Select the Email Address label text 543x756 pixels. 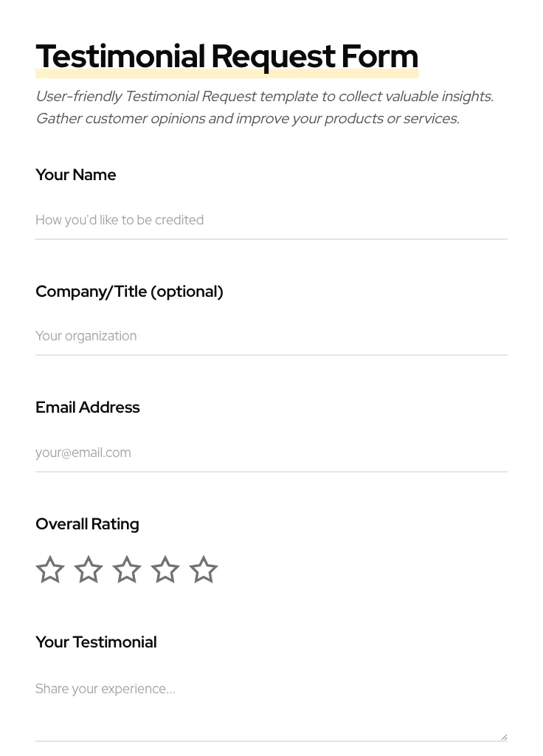pos(88,407)
